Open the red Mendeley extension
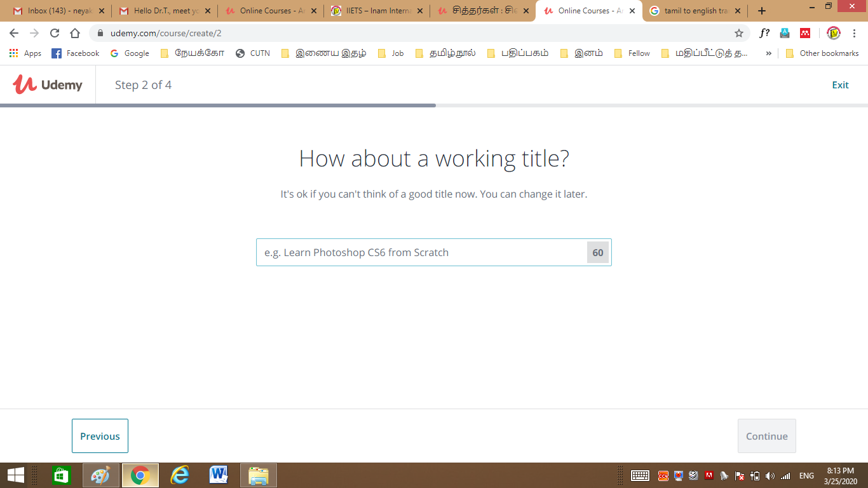 (x=805, y=33)
